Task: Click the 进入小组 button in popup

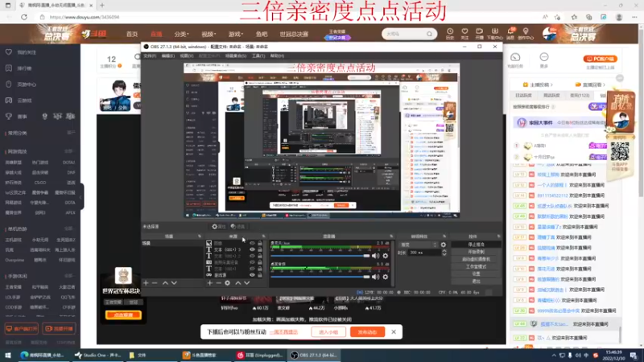Action: pyautogui.click(x=328, y=331)
